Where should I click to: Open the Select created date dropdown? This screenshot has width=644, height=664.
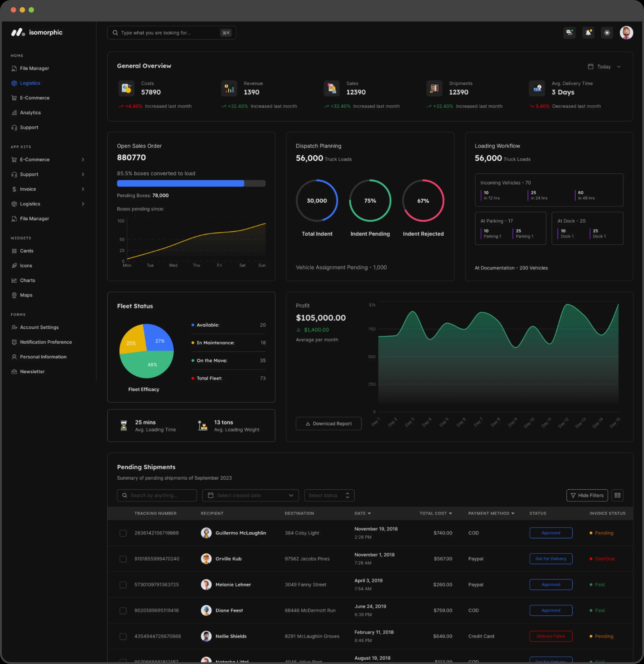250,495
